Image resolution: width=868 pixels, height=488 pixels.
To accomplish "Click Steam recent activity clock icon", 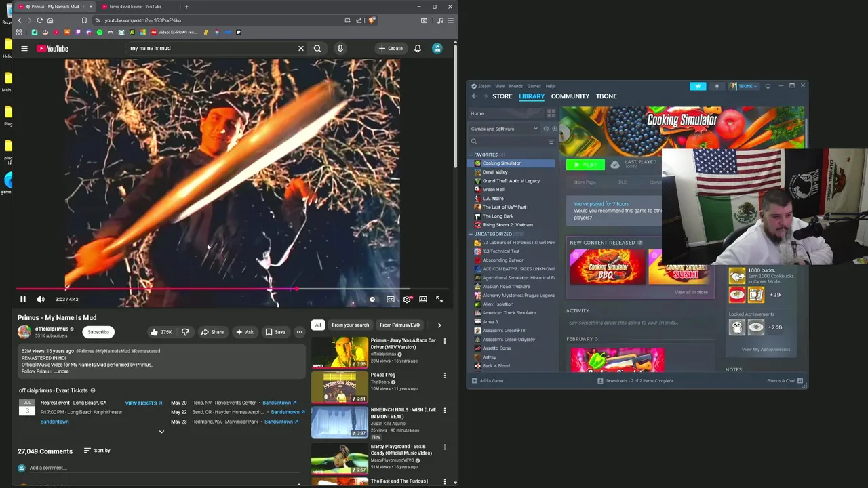I will point(546,129).
